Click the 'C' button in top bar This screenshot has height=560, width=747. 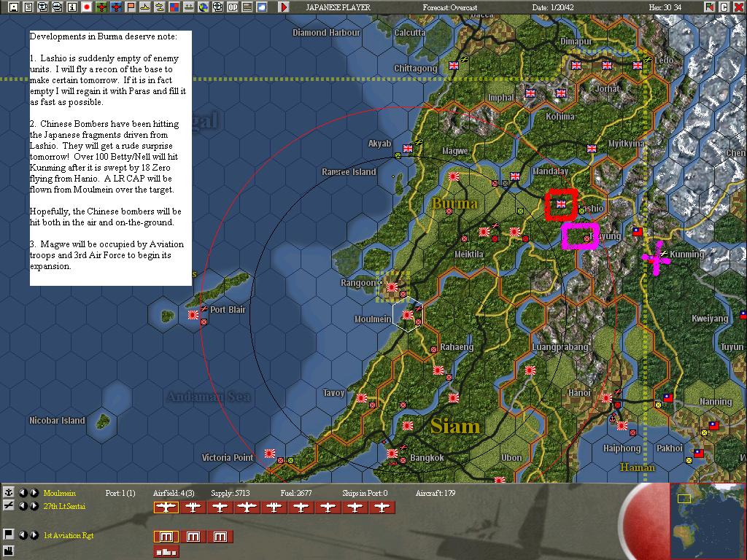(x=724, y=7)
